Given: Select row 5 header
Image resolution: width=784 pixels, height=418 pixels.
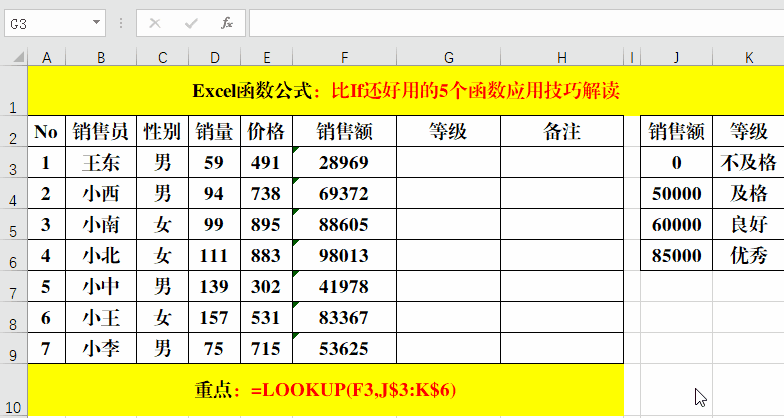Looking at the screenshot, I should (14, 224).
